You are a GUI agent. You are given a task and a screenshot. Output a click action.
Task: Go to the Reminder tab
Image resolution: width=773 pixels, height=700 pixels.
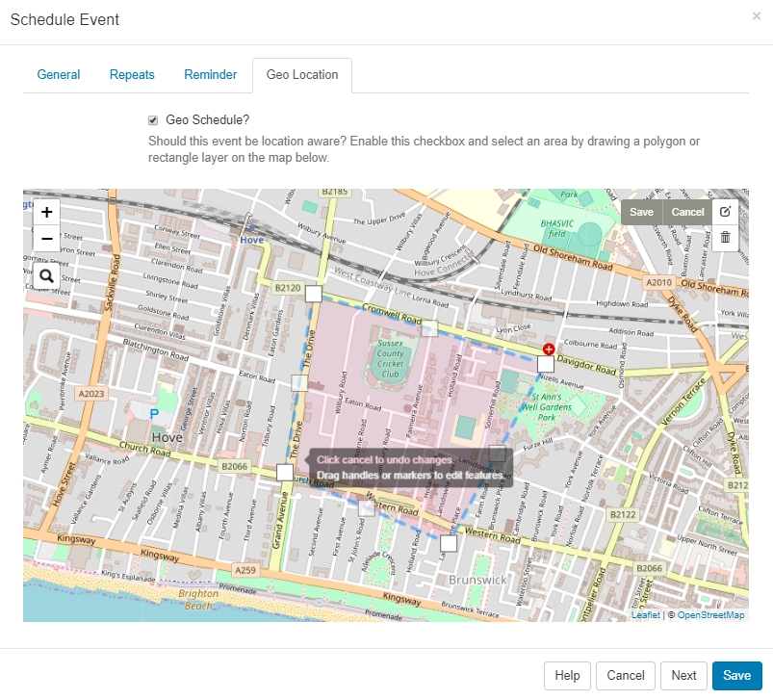(210, 75)
